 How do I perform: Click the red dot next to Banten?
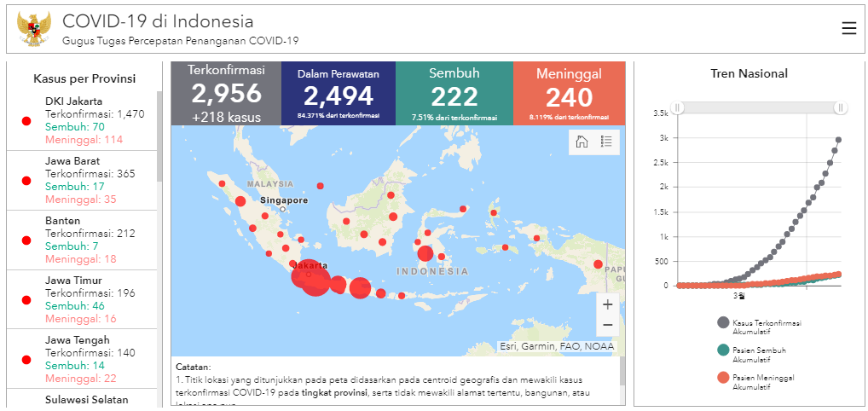[x=26, y=240]
